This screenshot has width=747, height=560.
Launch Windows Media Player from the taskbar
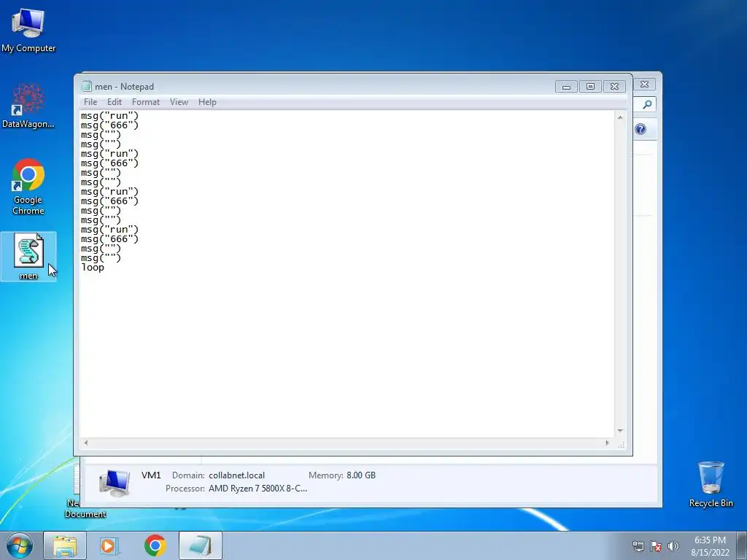pyautogui.click(x=109, y=545)
